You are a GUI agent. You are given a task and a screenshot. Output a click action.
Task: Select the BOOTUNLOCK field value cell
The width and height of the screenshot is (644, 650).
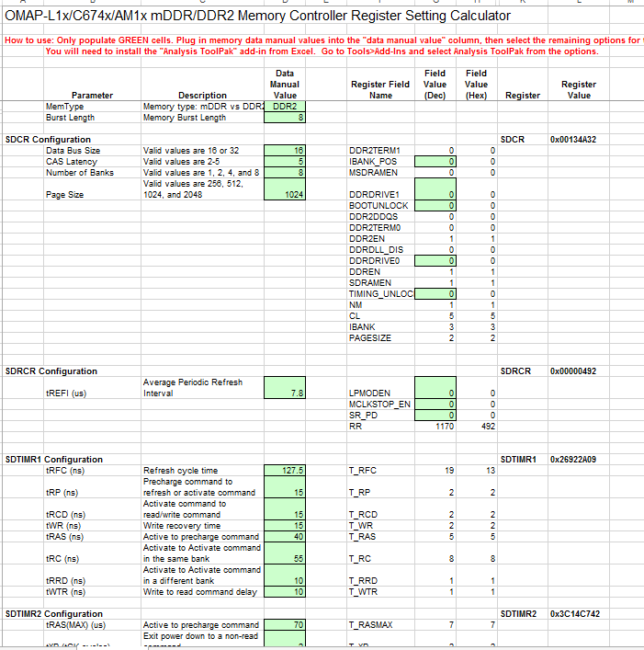[x=435, y=206]
